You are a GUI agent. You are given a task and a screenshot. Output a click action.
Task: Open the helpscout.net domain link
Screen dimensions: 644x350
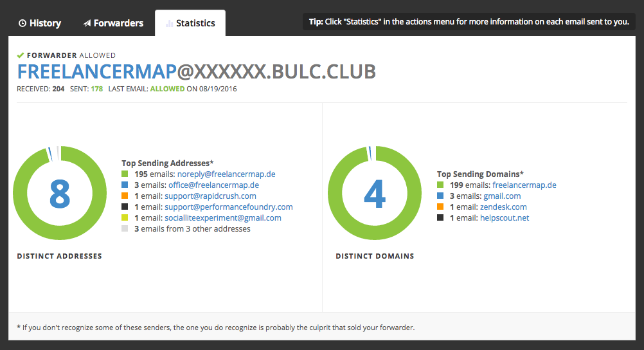505,218
